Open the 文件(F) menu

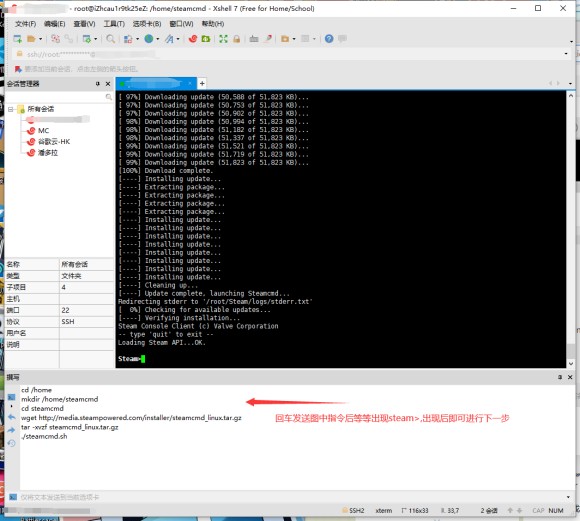click(26, 24)
